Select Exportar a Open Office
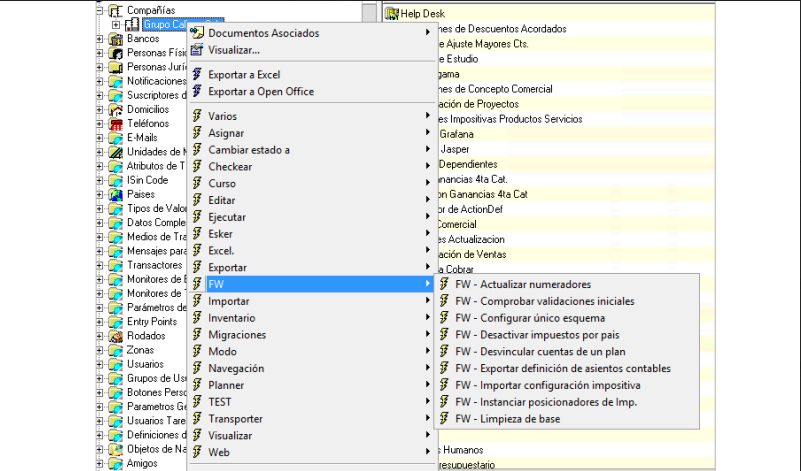The image size is (801, 471). (x=311, y=91)
